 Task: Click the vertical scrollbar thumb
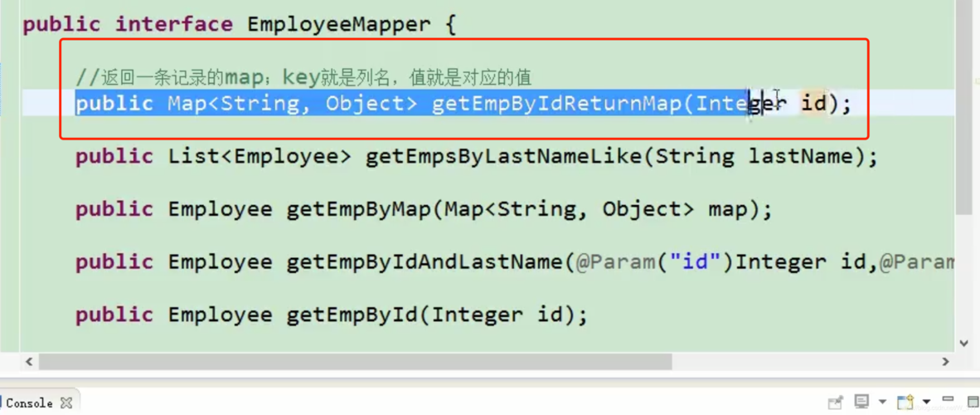click(963, 108)
